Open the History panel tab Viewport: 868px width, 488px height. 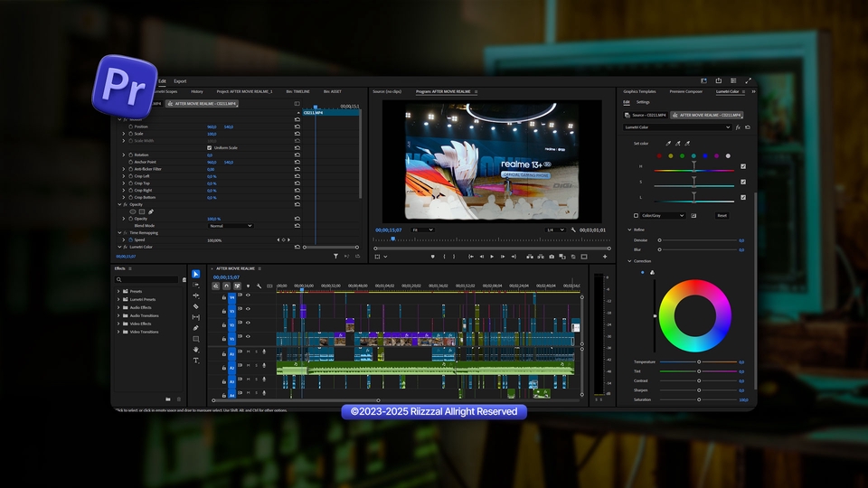pyautogui.click(x=197, y=92)
